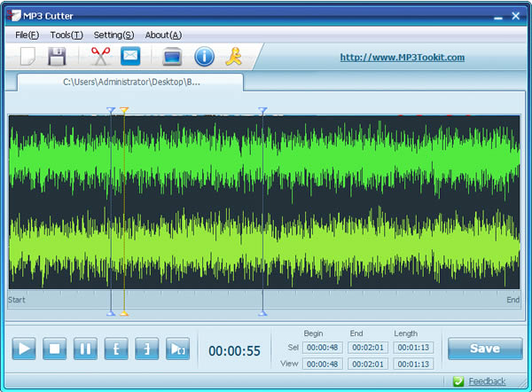
Task: Click the Start label on the timeline ruler
Action: (x=17, y=300)
